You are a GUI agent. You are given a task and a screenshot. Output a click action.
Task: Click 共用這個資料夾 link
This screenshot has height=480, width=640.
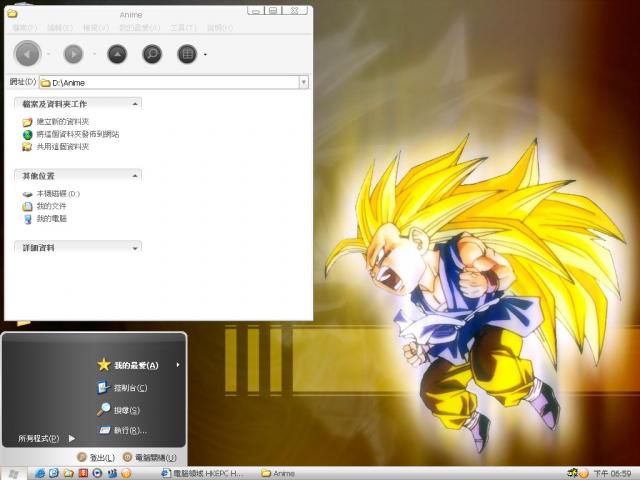[x=63, y=147]
